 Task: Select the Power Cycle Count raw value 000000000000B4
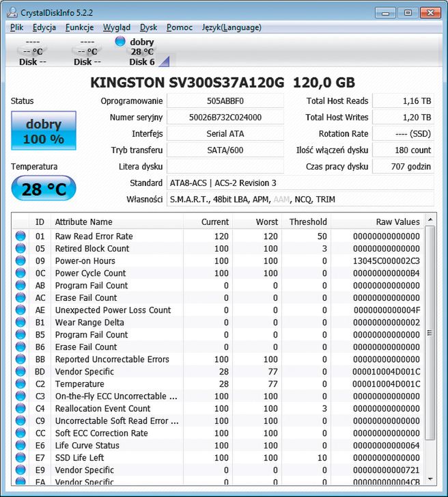387,273
